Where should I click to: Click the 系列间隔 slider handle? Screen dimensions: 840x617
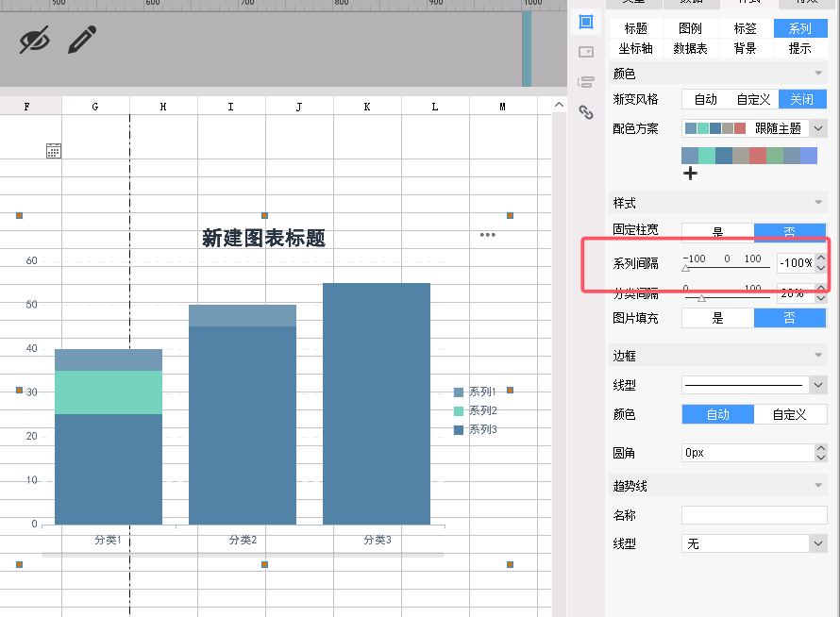pos(686,268)
